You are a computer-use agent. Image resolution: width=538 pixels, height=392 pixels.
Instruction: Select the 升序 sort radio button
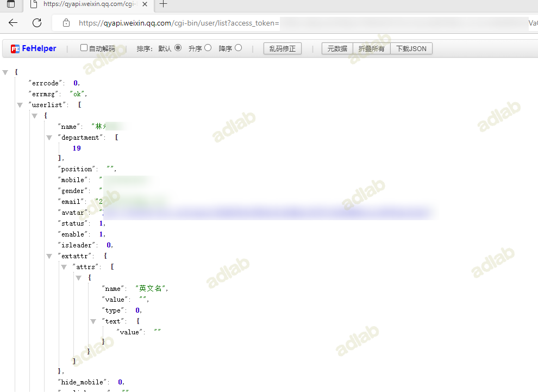coord(208,48)
